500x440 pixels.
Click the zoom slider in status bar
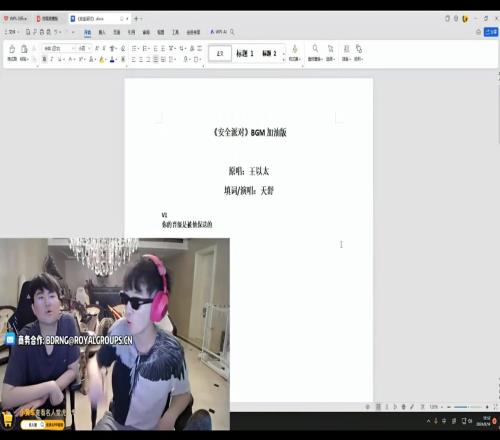(x=468, y=407)
